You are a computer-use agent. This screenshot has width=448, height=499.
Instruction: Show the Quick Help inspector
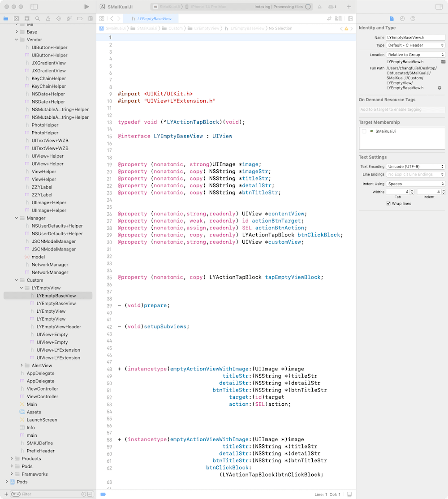coord(413,19)
